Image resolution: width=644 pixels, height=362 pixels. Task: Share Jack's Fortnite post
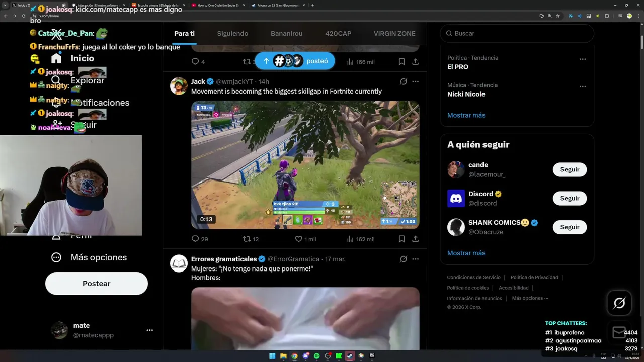pos(415,239)
